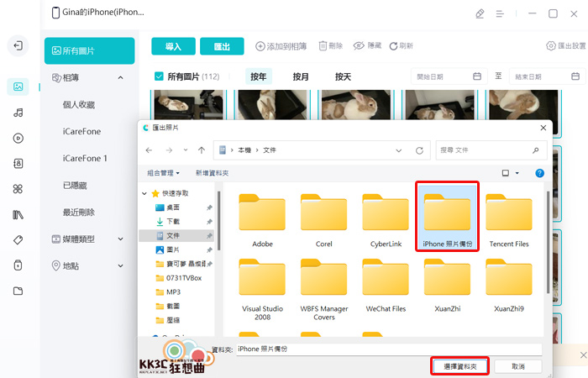Open the Apps grid icon in sidebar
Viewport: 588px width, 378px height.
18,189
